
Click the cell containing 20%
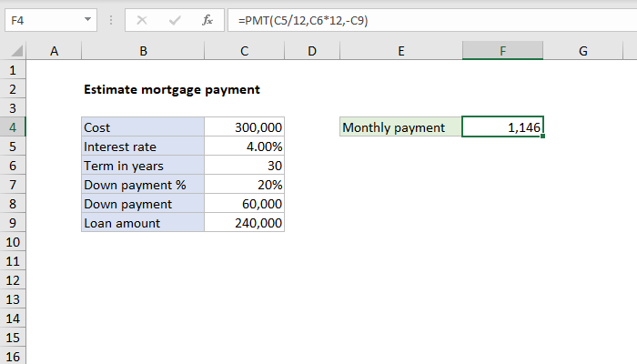click(244, 185)
